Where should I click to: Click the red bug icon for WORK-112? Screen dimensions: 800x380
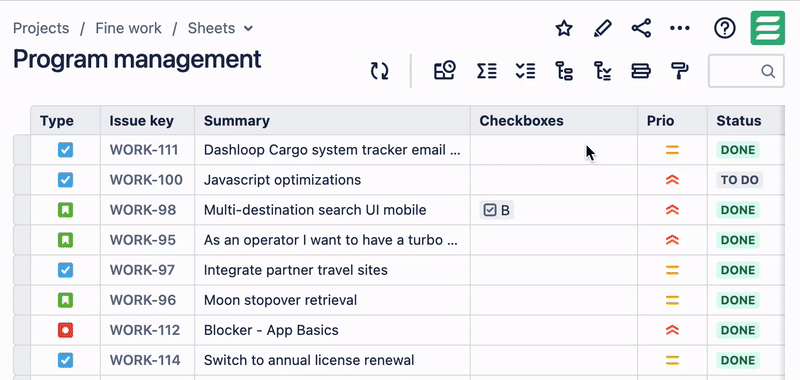tap(65, 330)
